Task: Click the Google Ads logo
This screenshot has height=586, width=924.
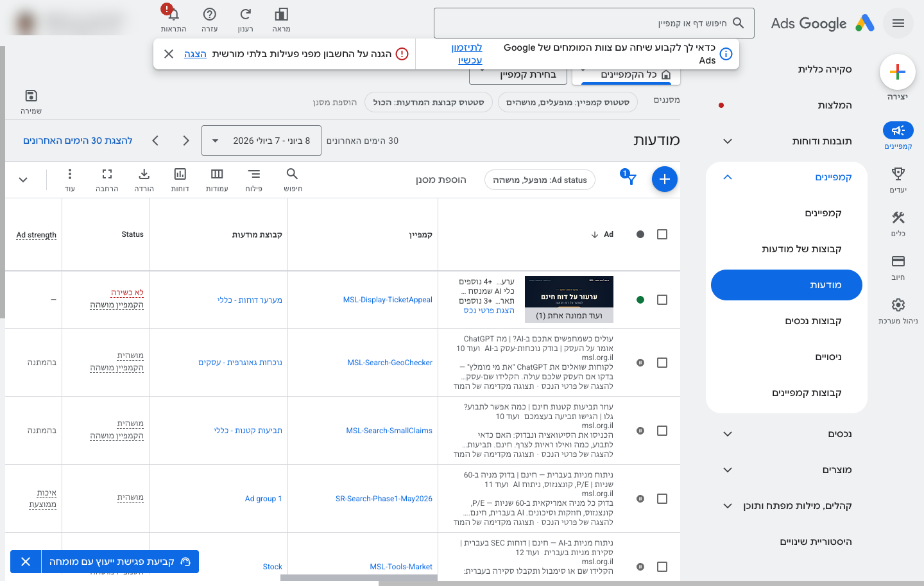Action: pos(823,24)
